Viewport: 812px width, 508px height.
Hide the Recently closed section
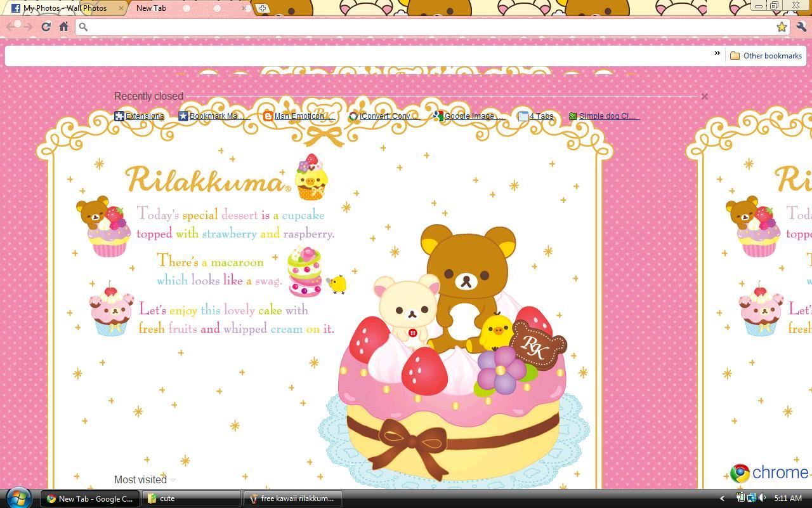pos(704,97)
